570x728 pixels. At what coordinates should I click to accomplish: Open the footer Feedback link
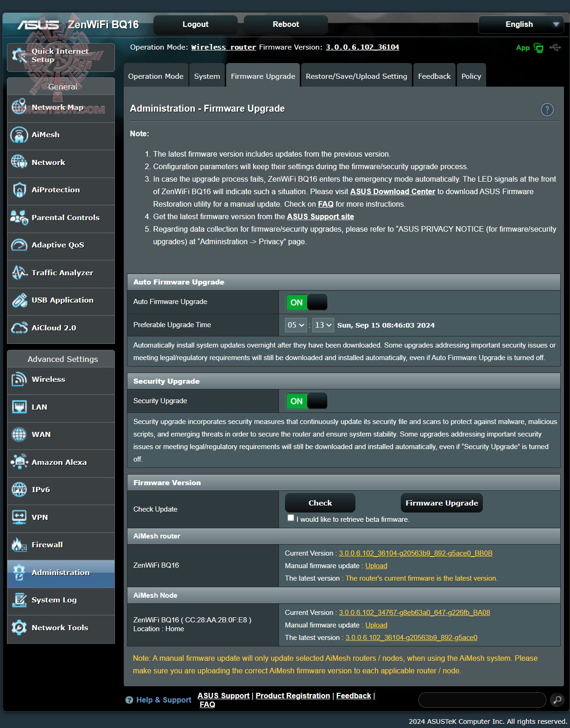tap(354, 696)
